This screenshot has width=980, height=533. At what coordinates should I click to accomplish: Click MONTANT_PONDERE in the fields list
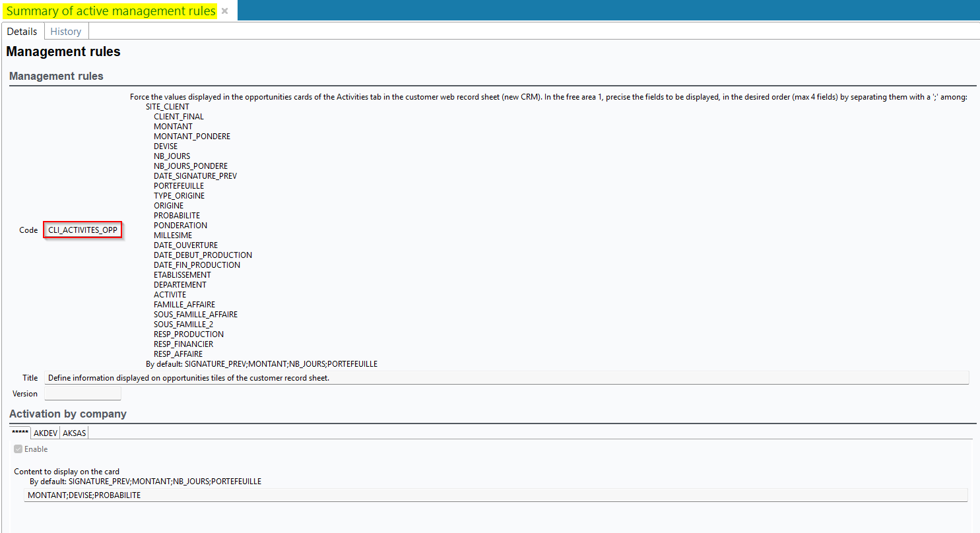(x=192, y=137)
